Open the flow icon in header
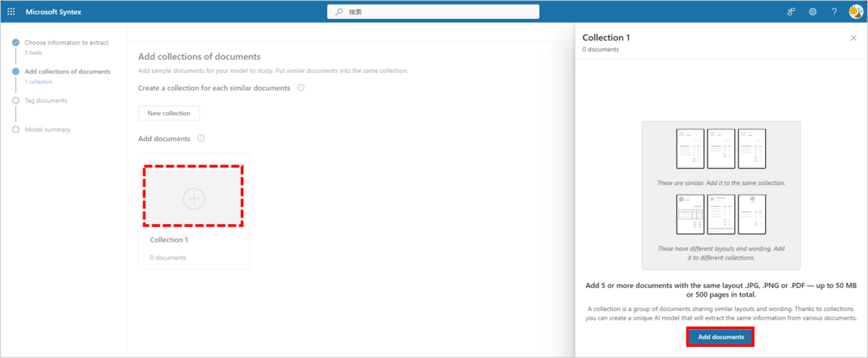The height and width of the screenshot is (358, 868). 791,12
